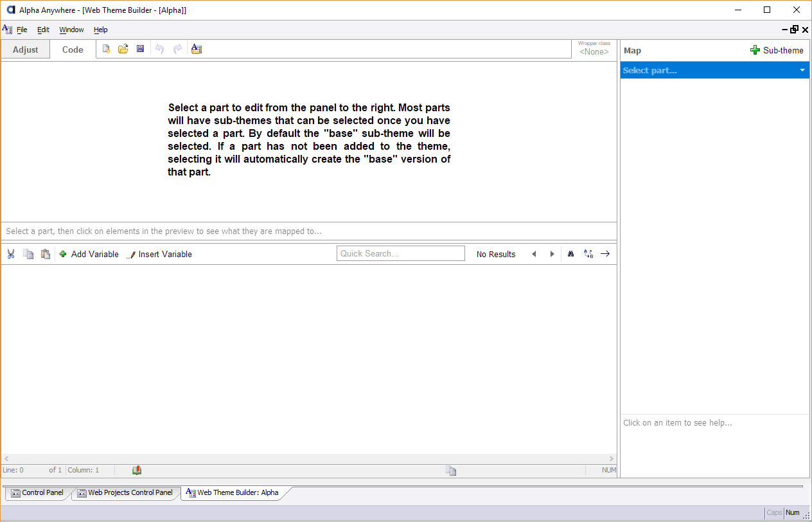Click the status bar pages icon
This screenshot has width=812, height=522.
tap(451, 471)
